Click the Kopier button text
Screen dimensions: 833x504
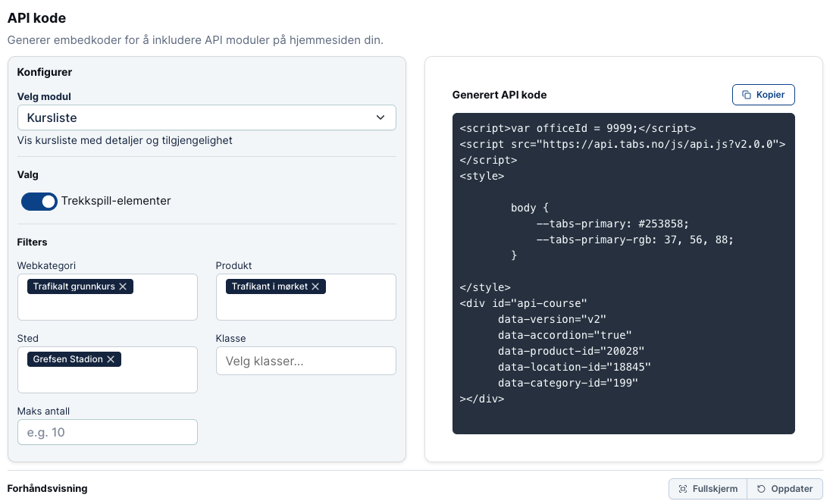pos(770,95)
